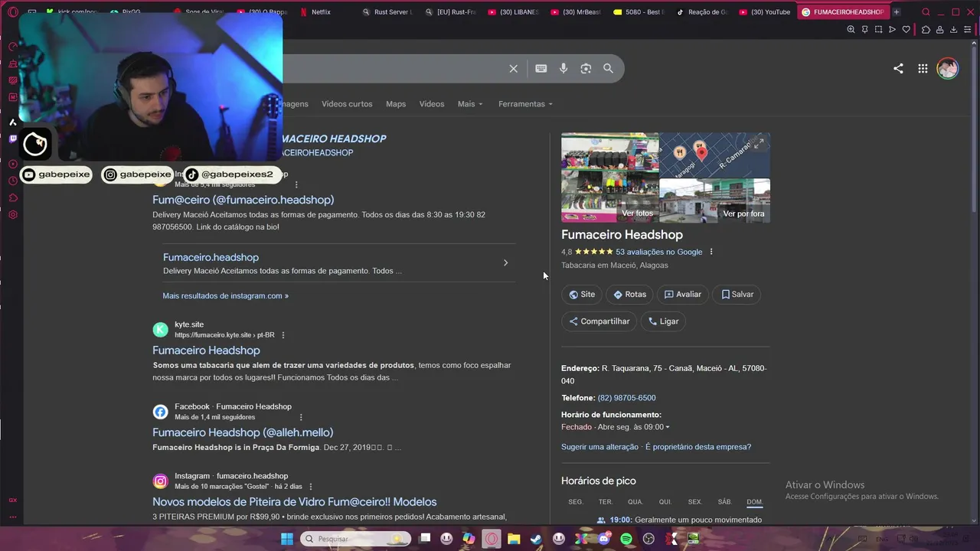
Task: Open File Explorer from the taskbar
Action: (514, 539)
